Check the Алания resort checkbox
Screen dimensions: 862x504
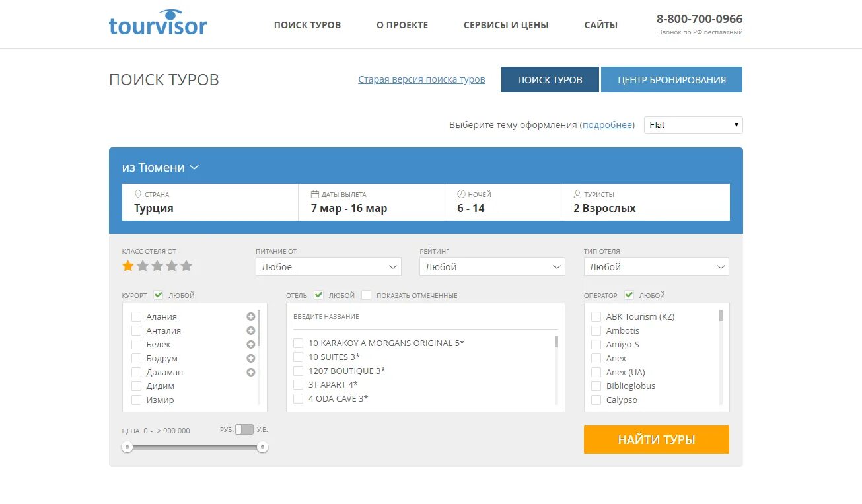(137, 317)
